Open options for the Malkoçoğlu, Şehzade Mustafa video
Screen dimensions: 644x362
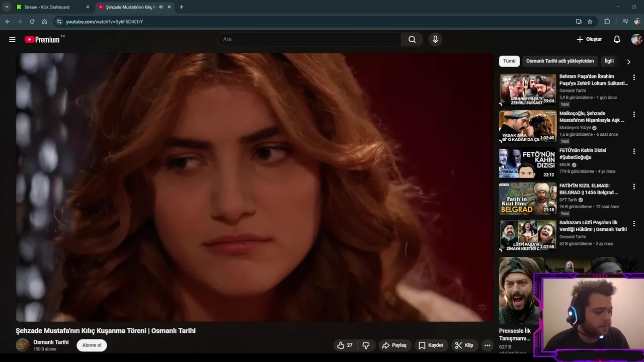(x=634, y=115)
